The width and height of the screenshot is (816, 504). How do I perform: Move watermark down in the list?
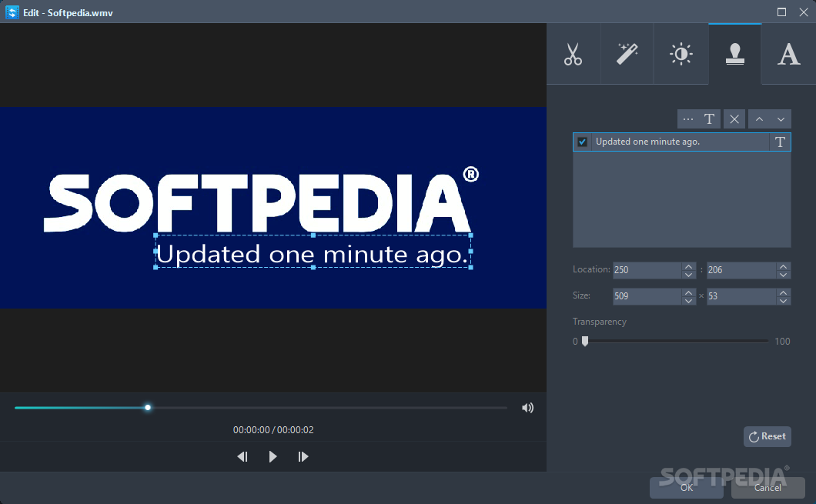[781, 119]
